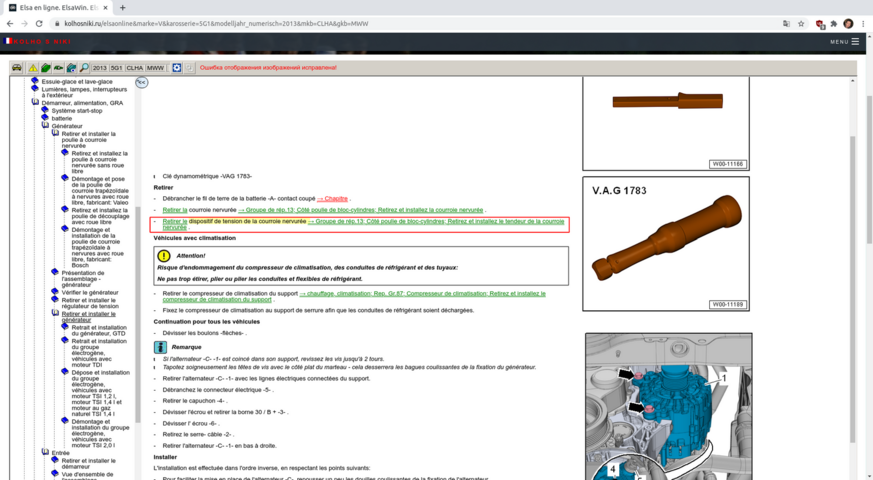Image resolution: width=873 pixels, height=480 pixels.
Task: Open Présentation de l'assemblage - générateur entry
Action: point(84,279)
